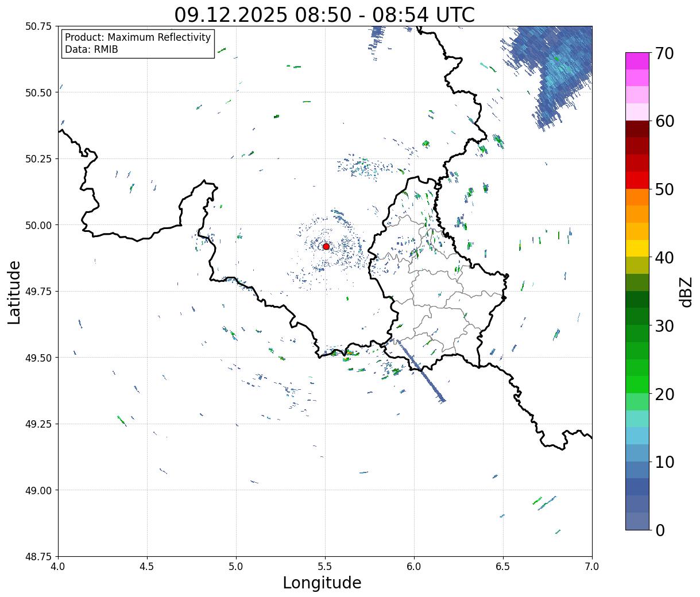Click latitude tick label "50.50"
The image size is (700, 597).
click(39, 92)
